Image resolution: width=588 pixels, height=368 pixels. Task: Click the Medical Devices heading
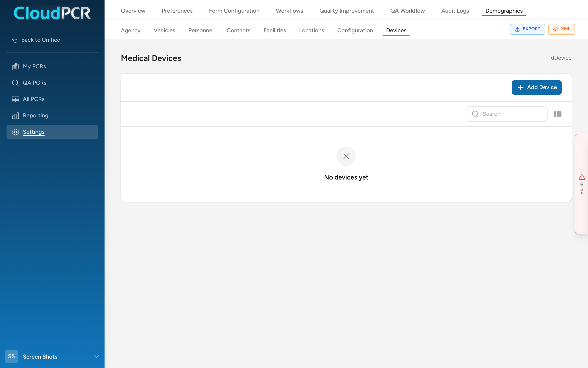pyautogui.click(x=151, y=58)
